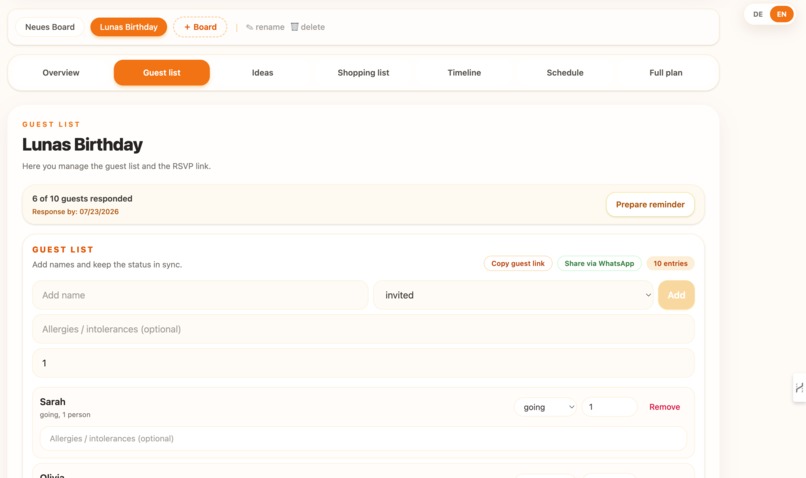Remove Sarah from the guest list
This screenshot has width=806, height=478.
click(664, 407)
